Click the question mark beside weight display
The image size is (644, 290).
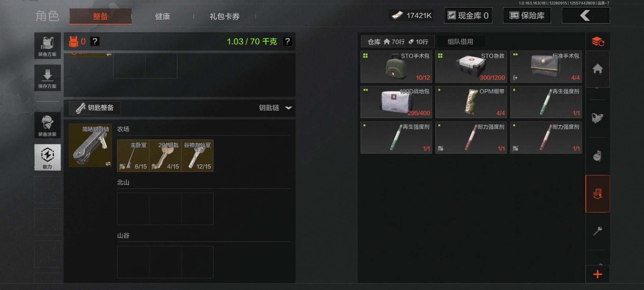coord(287,41)
